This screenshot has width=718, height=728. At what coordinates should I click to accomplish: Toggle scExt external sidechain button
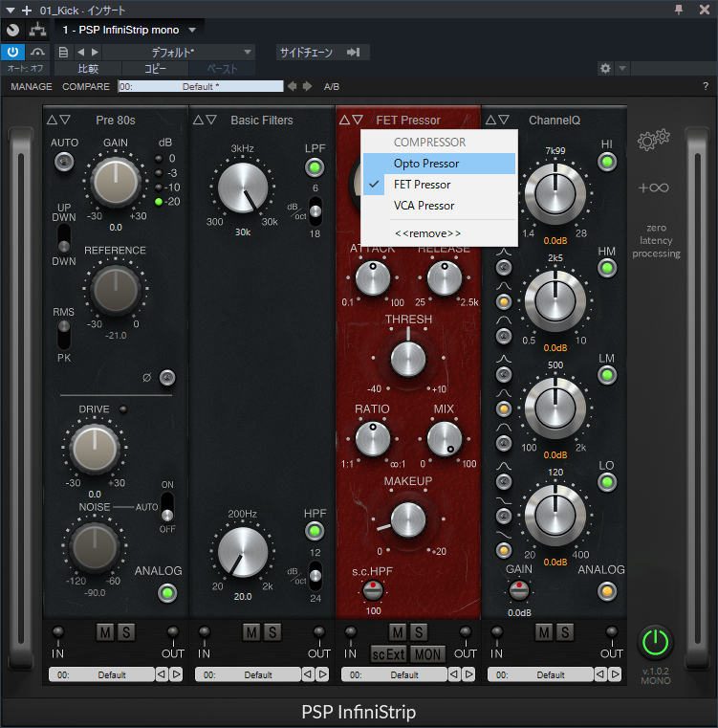[388, 654]
